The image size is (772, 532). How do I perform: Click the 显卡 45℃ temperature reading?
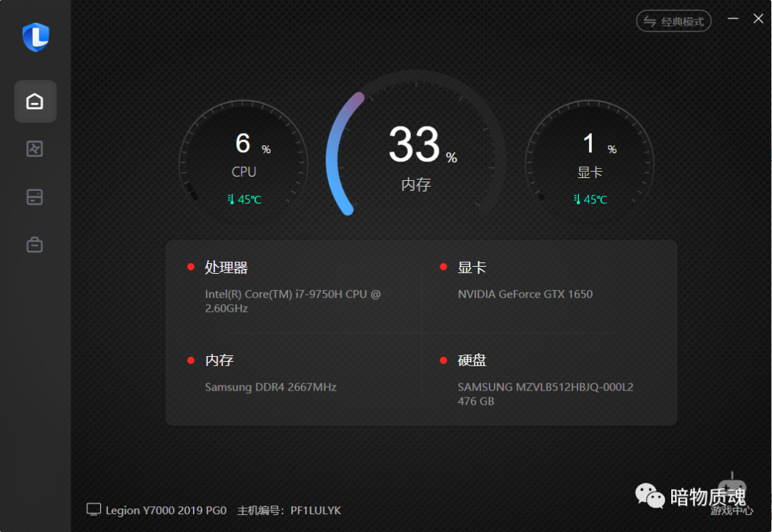(x=590, y=199)
